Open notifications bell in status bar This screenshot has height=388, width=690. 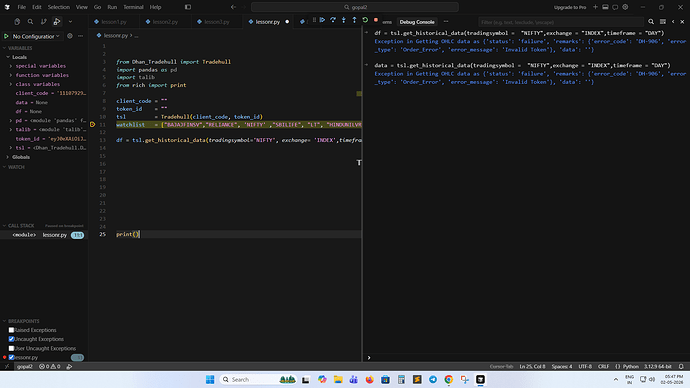click(681, 366)
